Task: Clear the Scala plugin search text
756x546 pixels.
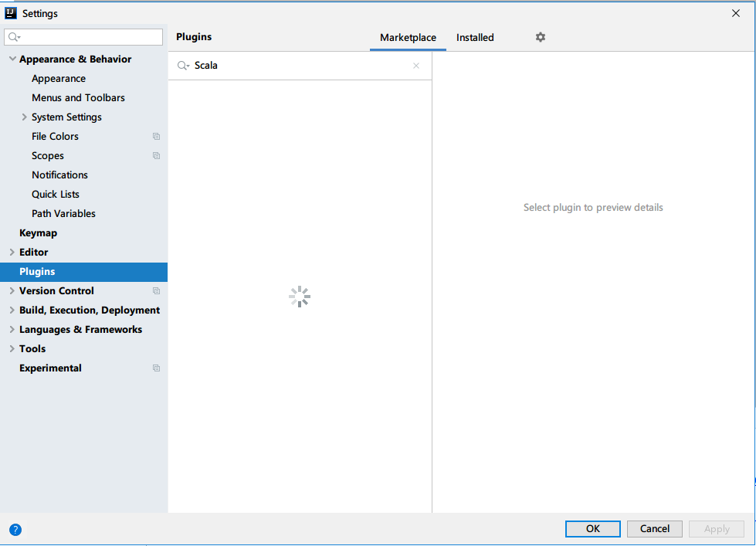Action: point(416,66)
